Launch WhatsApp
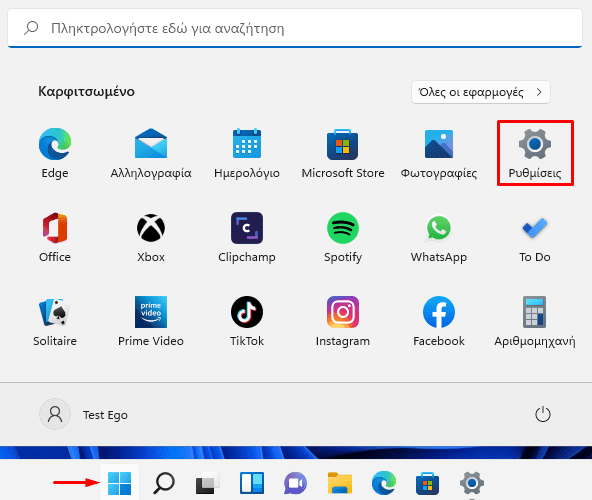This screenshot has height=500, width=592. coord(439,238)
